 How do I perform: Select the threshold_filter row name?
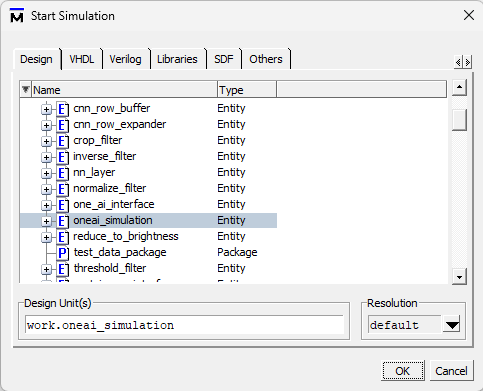point(110,268)
